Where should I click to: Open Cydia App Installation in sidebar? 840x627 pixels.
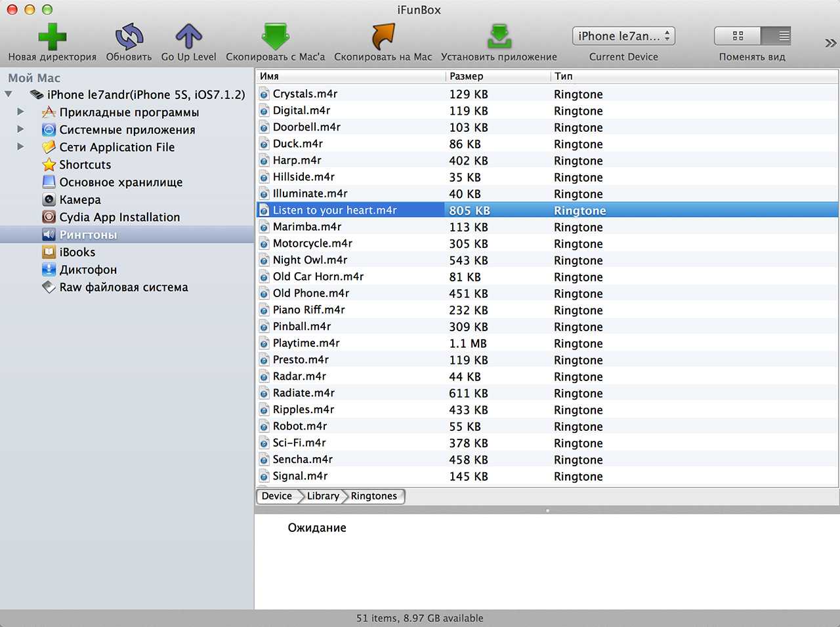[x=119, y=217]
